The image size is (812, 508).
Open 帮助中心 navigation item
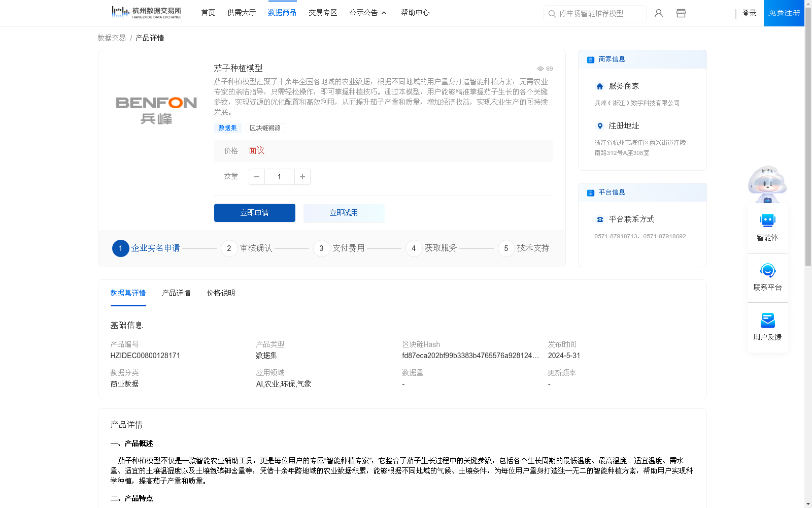pos(415,13)
